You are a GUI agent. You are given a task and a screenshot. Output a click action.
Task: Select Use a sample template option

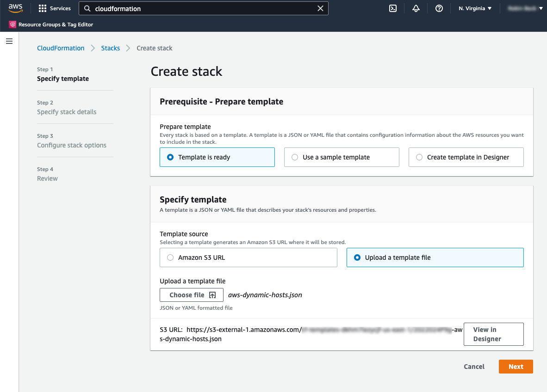click(x=342, y=157)
